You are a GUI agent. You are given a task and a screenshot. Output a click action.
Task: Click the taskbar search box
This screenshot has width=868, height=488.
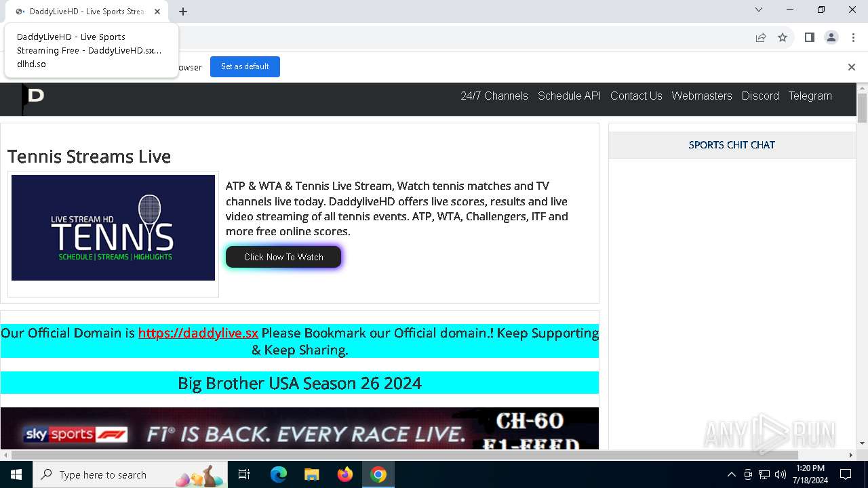point(130,474)
